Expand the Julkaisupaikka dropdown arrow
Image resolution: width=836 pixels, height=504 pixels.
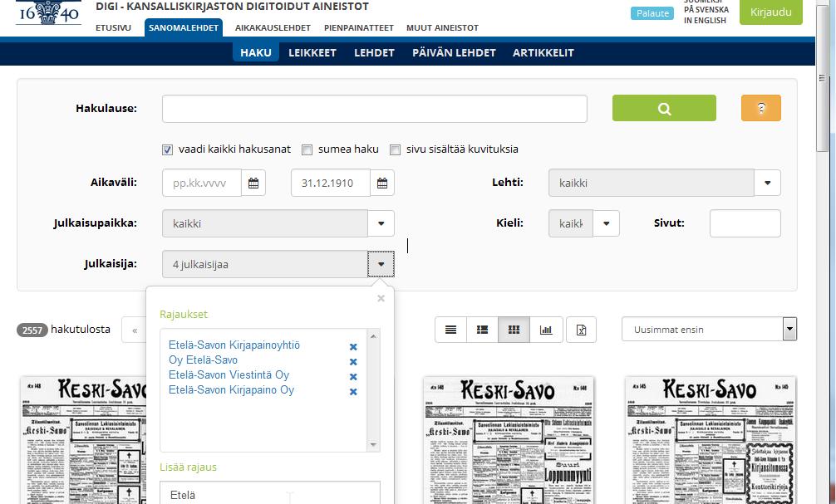(381, 223)
